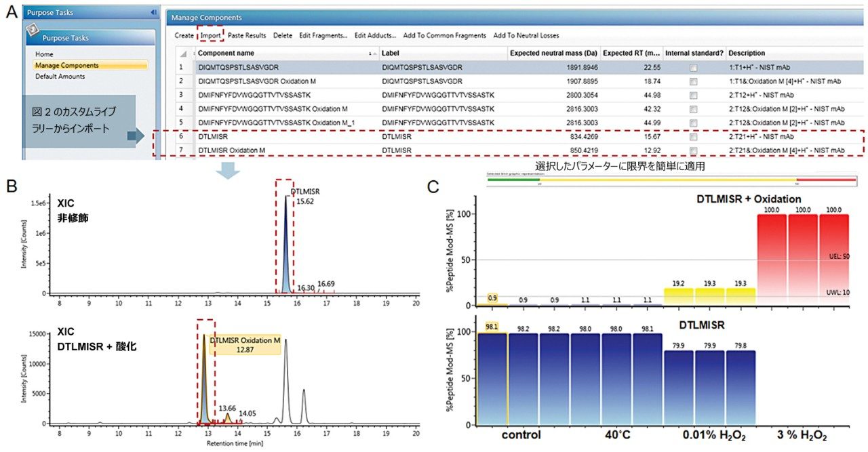Tick Internal standard checkbox in row 4

click(x=693, y=108)
